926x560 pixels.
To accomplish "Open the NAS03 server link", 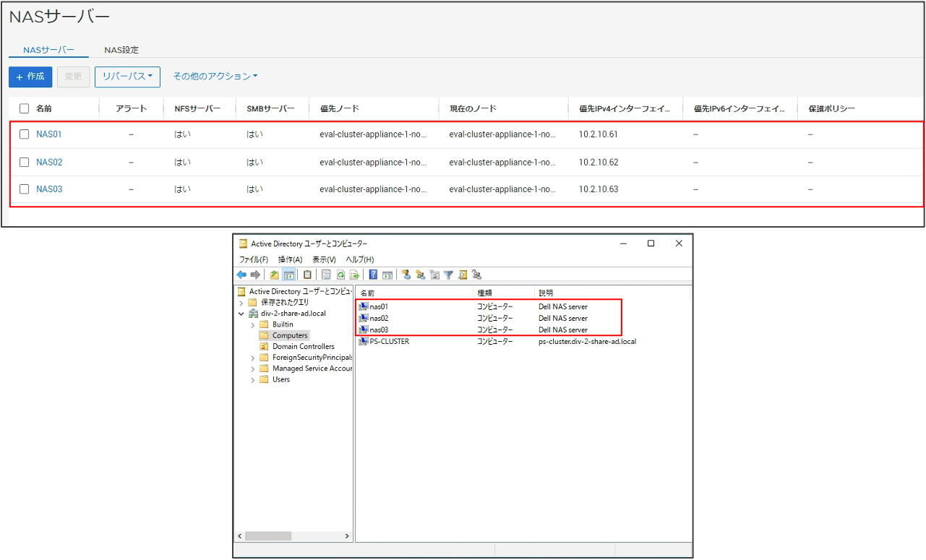I will [x=49, y=189].
